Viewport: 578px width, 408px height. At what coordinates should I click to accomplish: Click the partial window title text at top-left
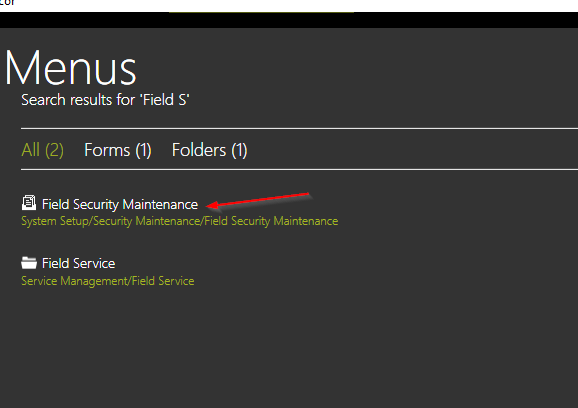click(x=7, y=3)
